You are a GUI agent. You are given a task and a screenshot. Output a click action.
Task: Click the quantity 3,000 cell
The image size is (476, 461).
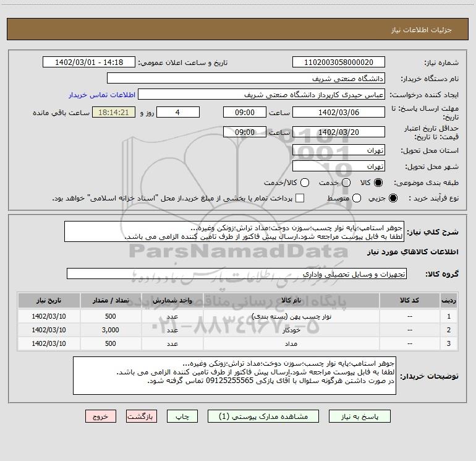[111, 330]
